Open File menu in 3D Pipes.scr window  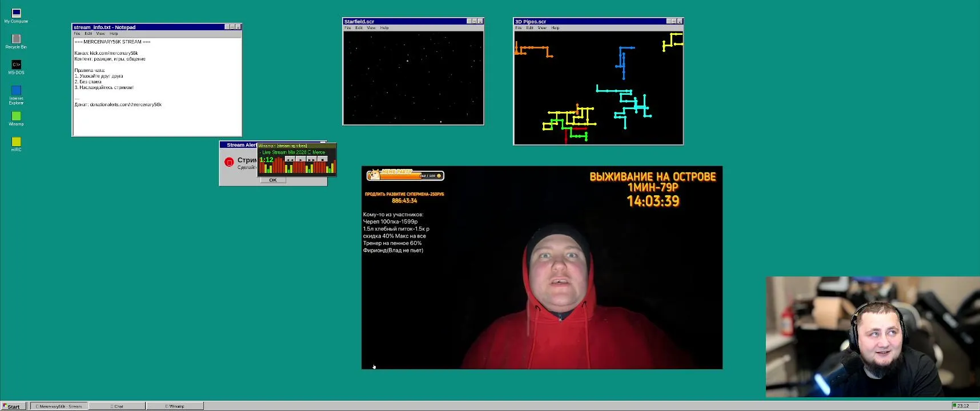pyautogui.click(x=519, y=28)
